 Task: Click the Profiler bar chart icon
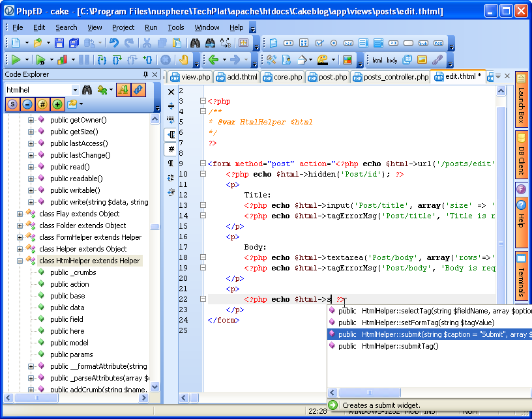coord(62,60)
